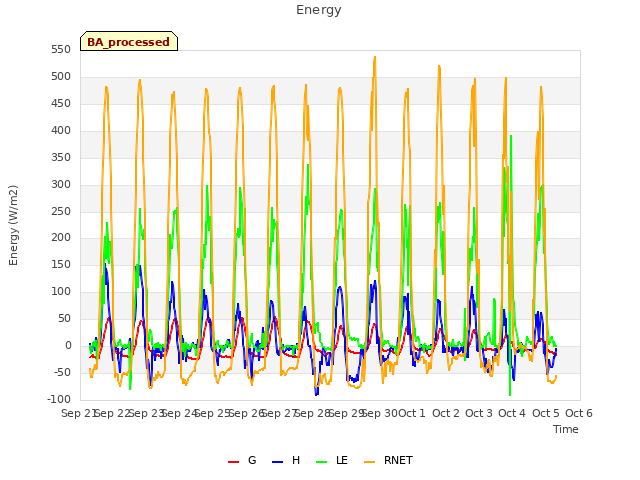Click the Oct 5 x-axis date label
The width and height of the screenshot is (640, 480).
(545, 413)
